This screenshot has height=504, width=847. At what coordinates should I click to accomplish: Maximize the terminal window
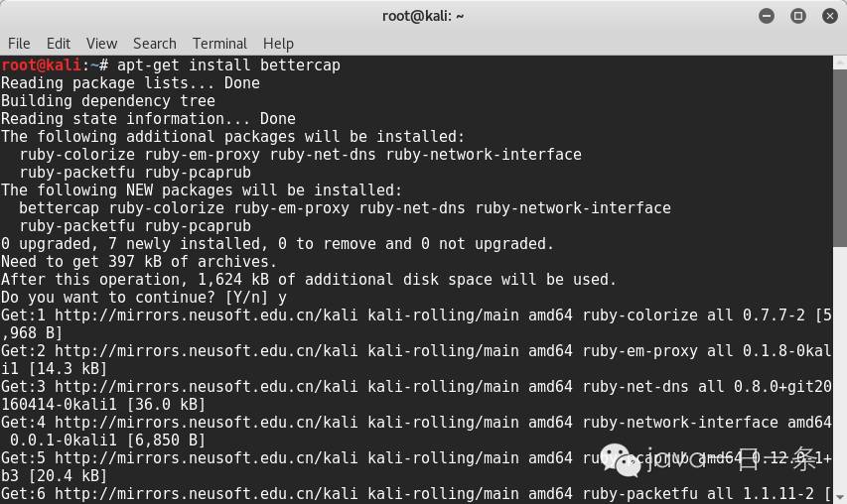[x=797, y=16]
